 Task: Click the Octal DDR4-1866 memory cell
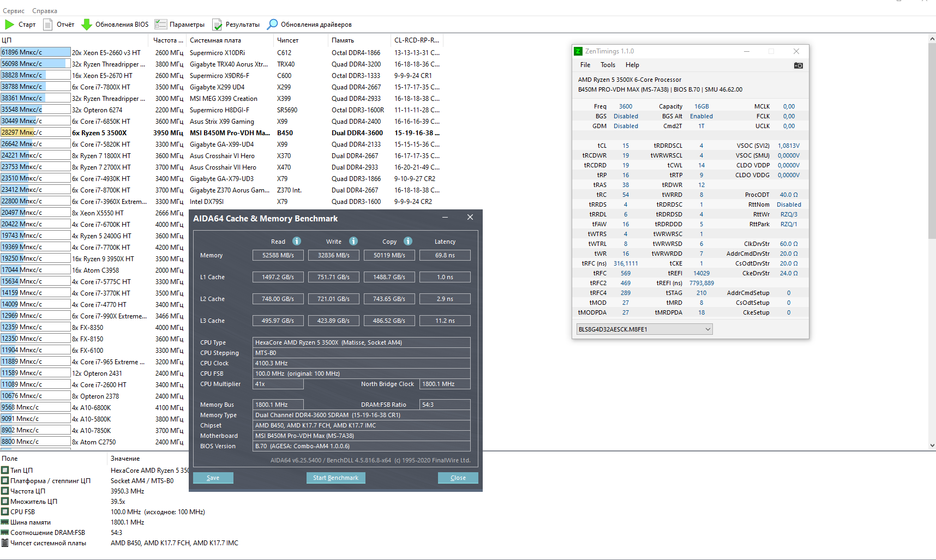point(356,52)
